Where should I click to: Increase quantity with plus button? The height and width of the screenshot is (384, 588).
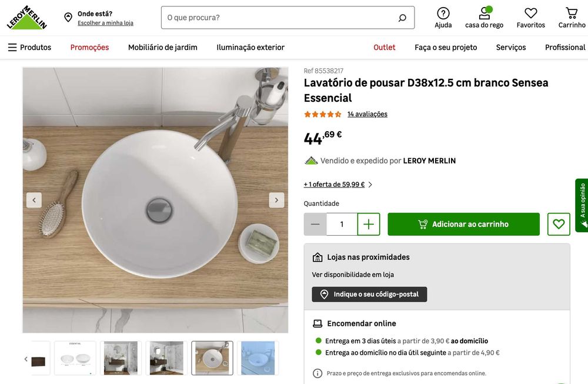[369, 224]
